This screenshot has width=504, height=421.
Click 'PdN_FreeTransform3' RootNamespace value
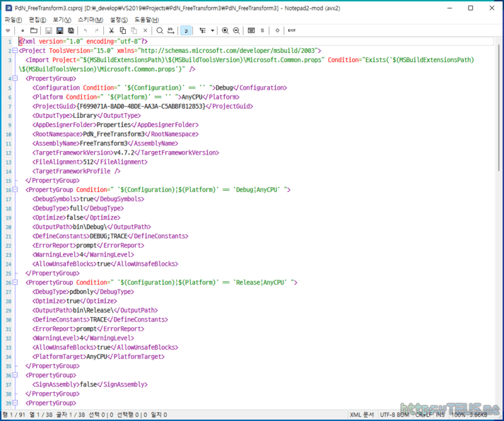(114, 134)
